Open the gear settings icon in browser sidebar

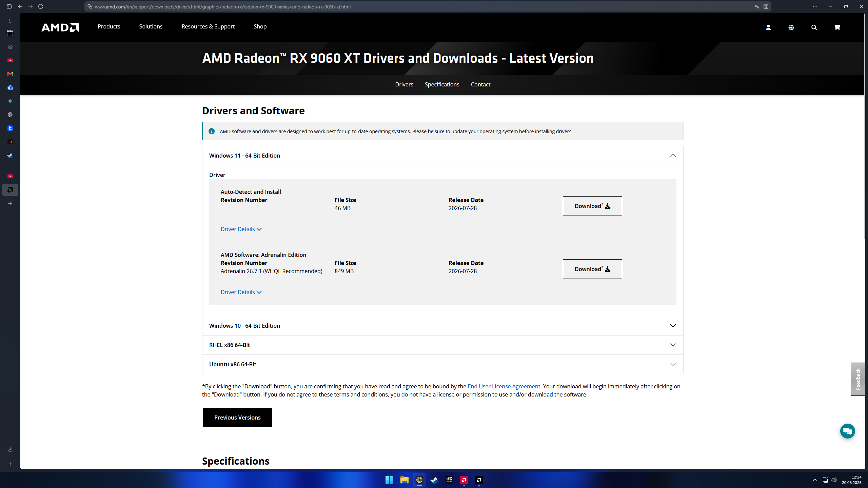tap(10, 47)
